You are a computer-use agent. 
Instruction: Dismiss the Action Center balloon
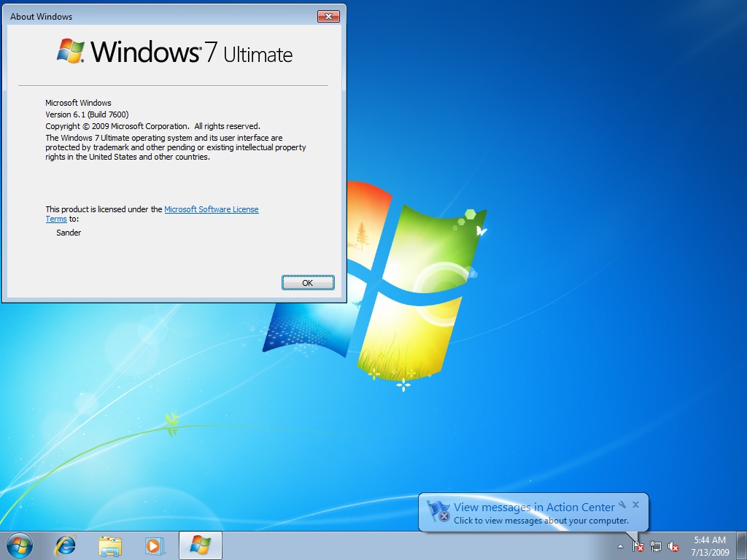click(x=635, y=505)
